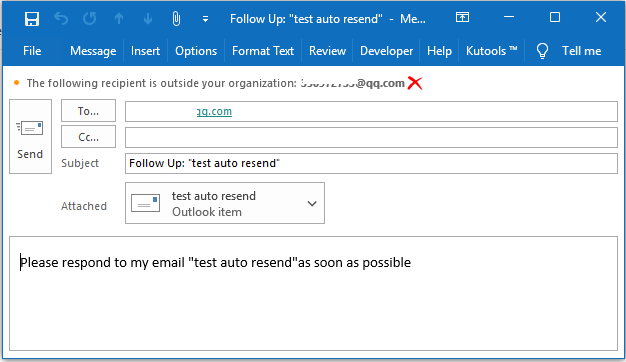The image size is (626, 362).
Task: Click into the message body text
Action: click(216, 263)
